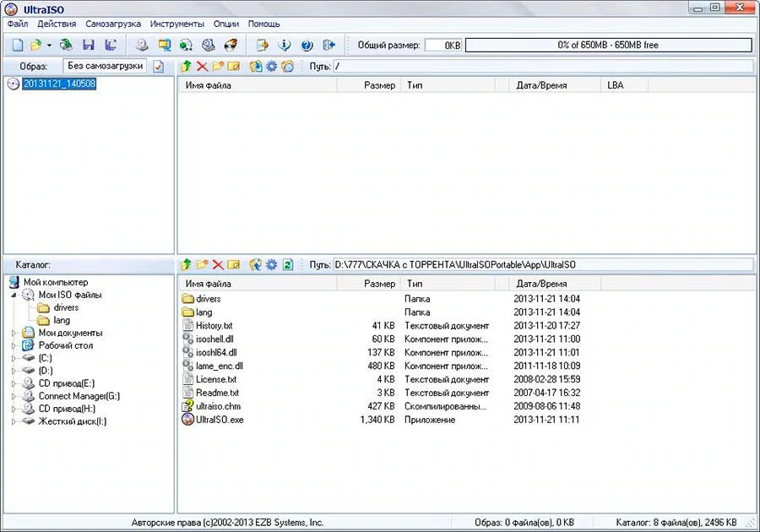Click the red X delete icon in image toolbar
This screenshot has width=760, height=532.
tap(202, 67)
